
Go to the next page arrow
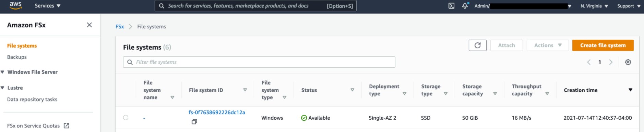tap(611, 62)
